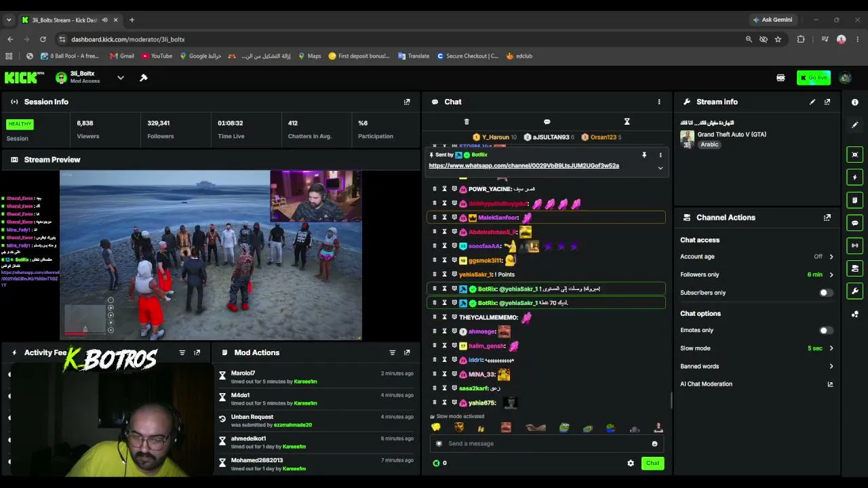Pop out the Mod Actions panel

coord(407,352)
